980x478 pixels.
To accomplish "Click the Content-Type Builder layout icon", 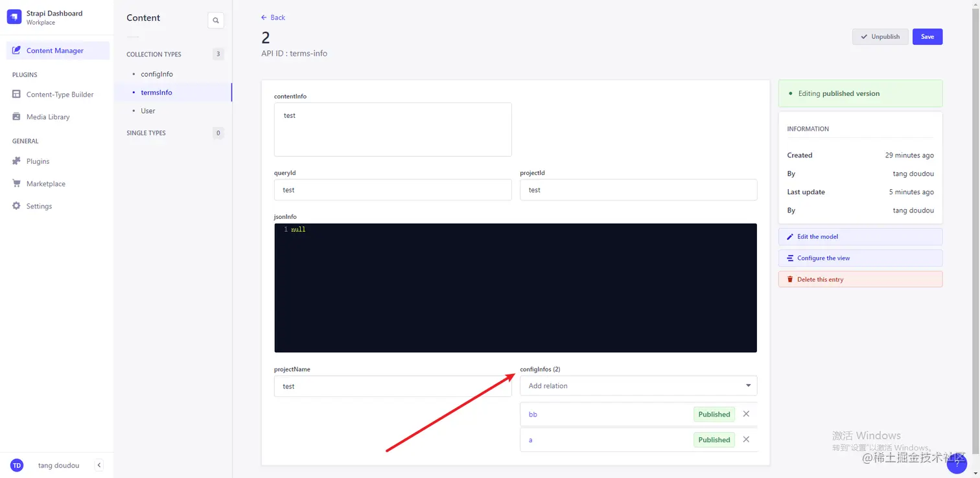I will coord(17,95).
